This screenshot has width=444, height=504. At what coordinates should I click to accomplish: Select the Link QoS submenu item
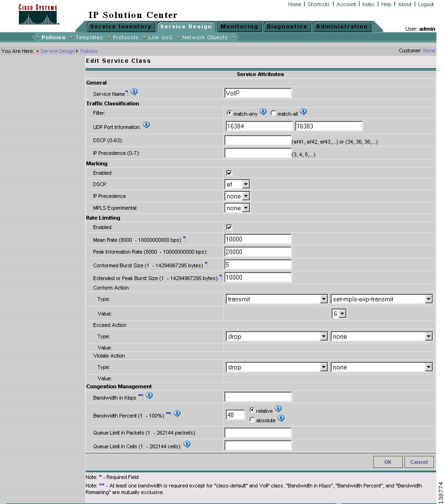[160, 37]
